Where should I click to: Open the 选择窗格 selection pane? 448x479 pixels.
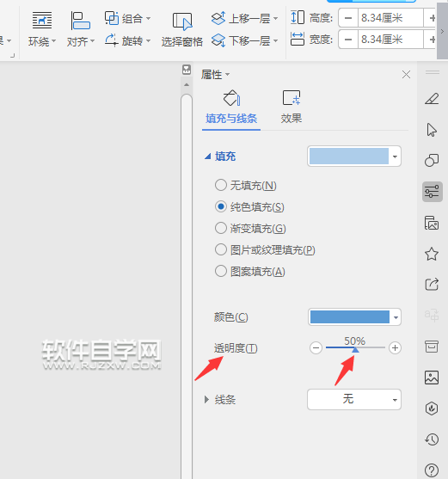pyautogui.click(x=182, y=29)
